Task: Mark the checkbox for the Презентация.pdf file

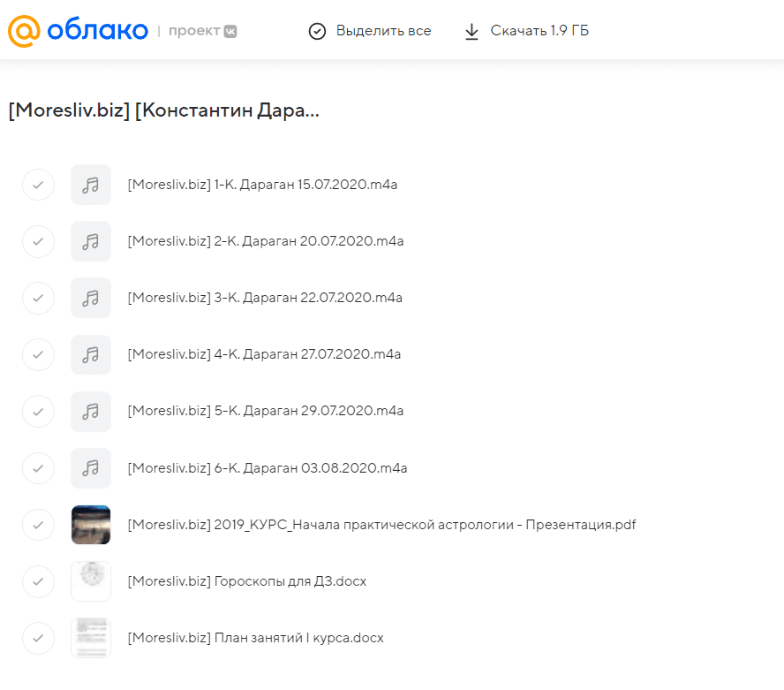Action: pos(38,525)
